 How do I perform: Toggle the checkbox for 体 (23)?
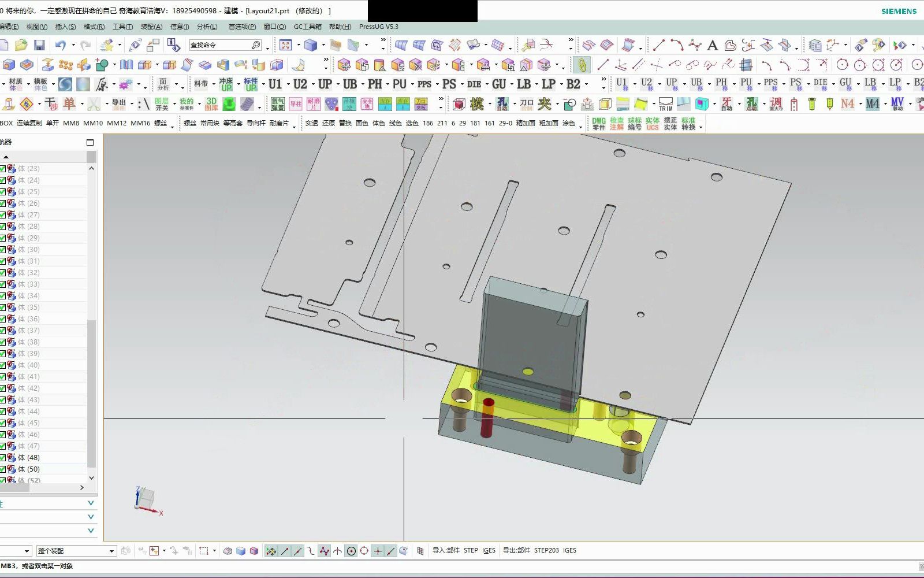[x=3, y=169]
